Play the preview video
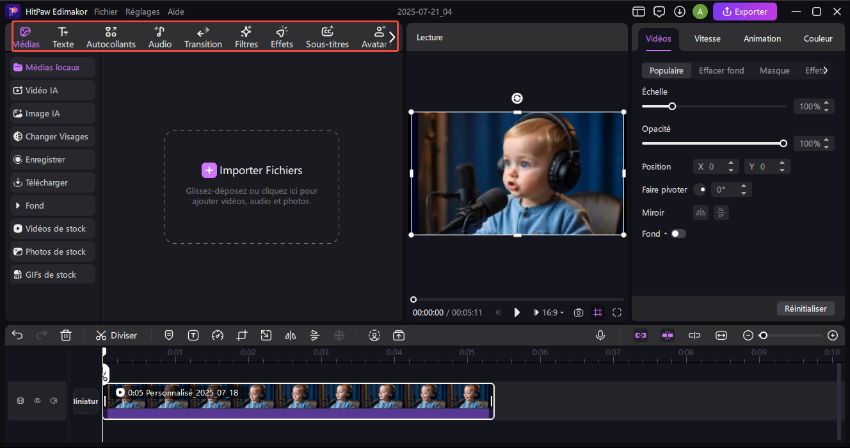 pyautogui.click(x=517, y=312)
